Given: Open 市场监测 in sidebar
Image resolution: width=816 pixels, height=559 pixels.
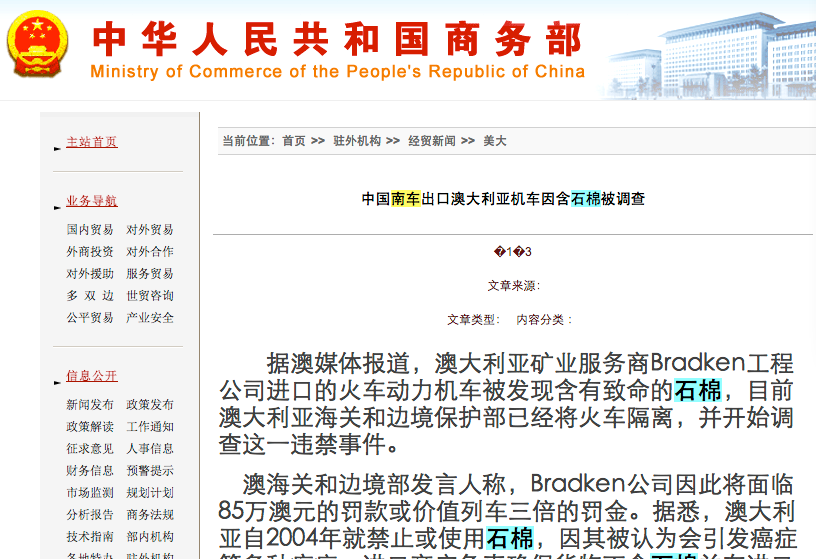Looking at the screenshot, I should (x=90, y=492).
